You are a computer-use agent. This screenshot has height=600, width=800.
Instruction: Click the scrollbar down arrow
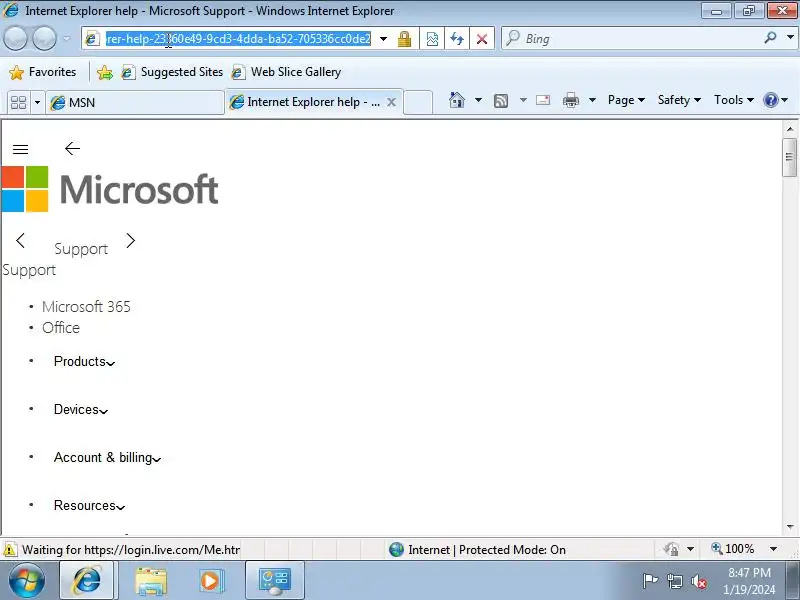pyautogui.click(x=790, y=527)
